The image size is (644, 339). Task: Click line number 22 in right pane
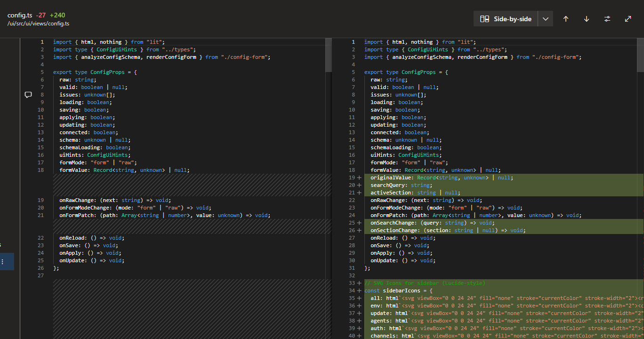point(353,200)
